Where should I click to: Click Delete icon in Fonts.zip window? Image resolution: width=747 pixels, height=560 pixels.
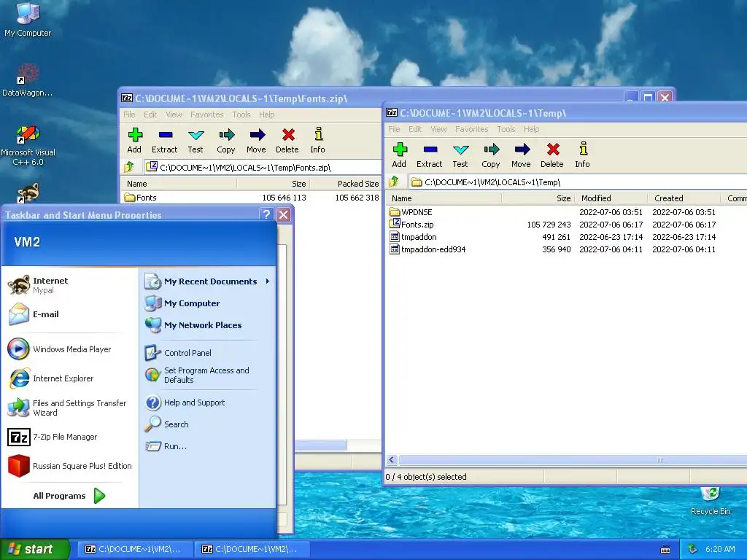287,135
